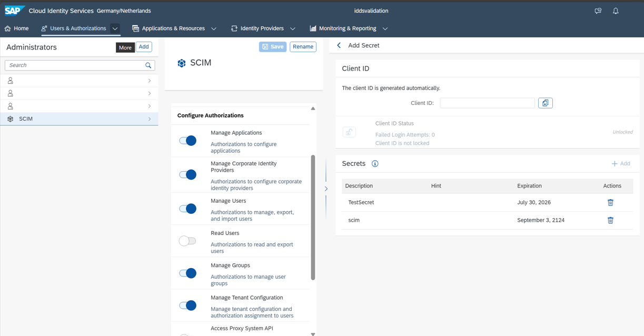Screen dimensions: 644x336
Task: Disable the Manage Applications toggle
Action: click(x=187, y=141)
